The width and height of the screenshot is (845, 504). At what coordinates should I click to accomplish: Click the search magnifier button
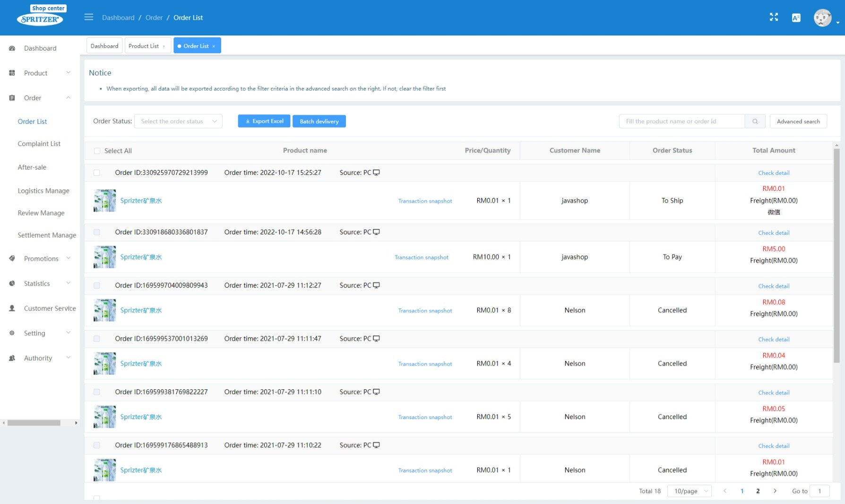[x=755, y=121]
